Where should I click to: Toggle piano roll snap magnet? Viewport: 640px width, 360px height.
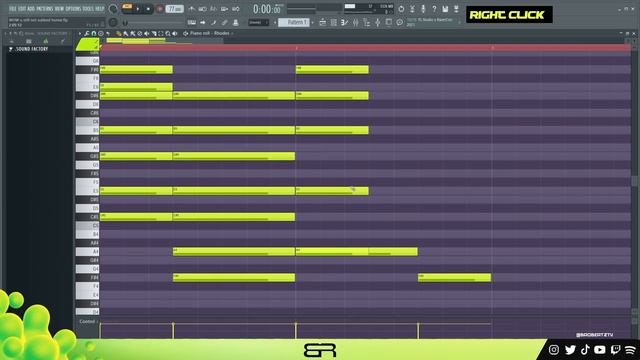[94, 33]
